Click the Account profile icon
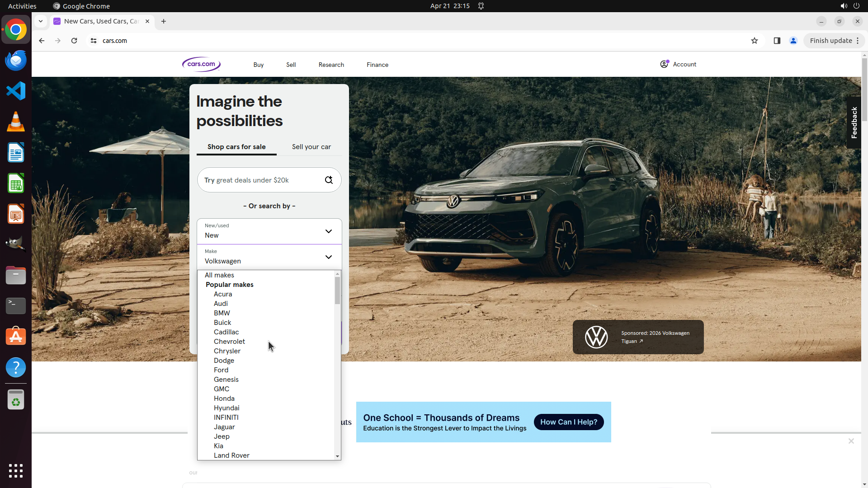 tap(664, 64)
